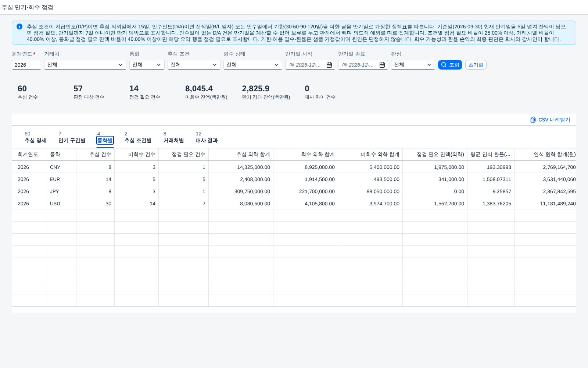Viewport: 588px width, 368px height.
Task: Select the CNY currency cell
Action: [62, 167]
